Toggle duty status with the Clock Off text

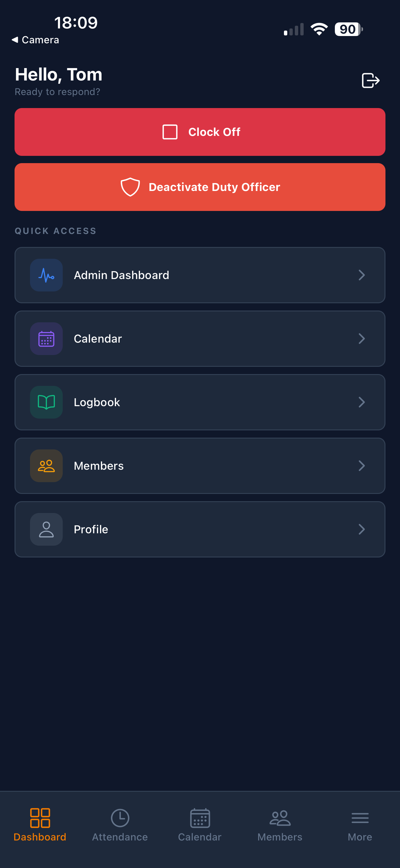(x=214, y=132)
